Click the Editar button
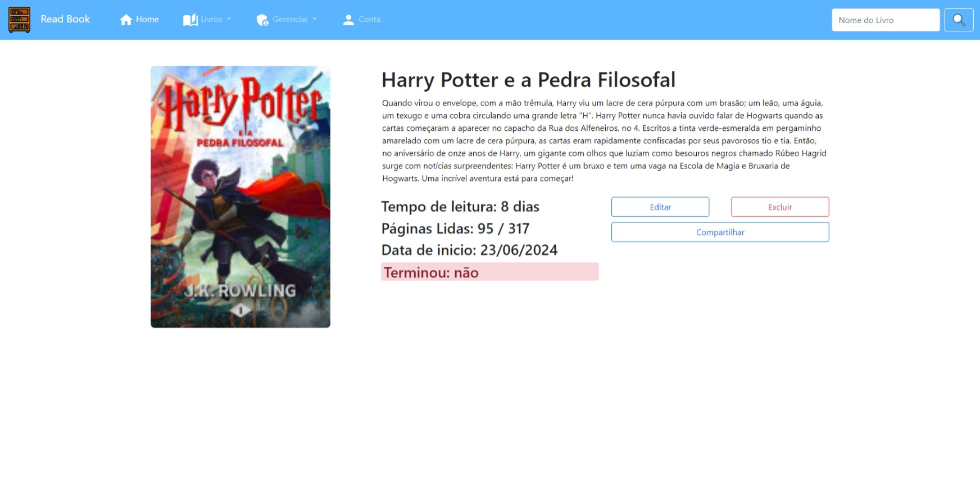980x483 pixels. pyautogui.click(x=660, y=207)
